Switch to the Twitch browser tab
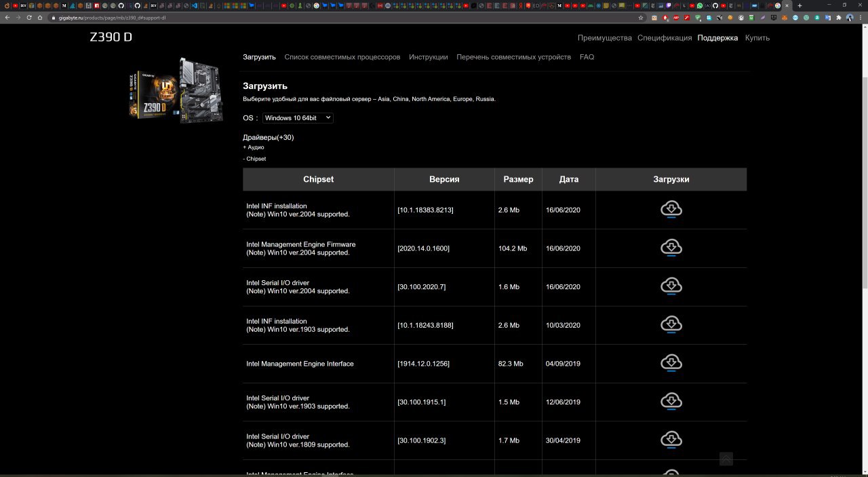This screenshot has height=477, width=868. coord(668,5)
